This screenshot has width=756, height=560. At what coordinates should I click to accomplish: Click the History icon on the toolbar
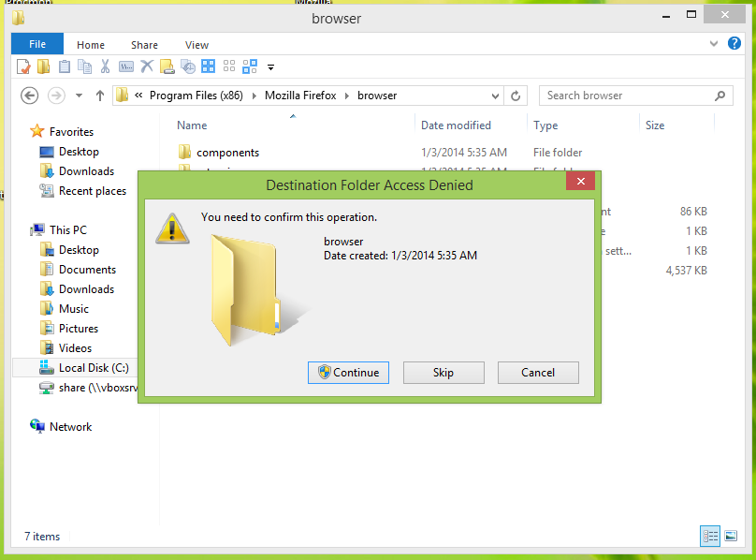tap(187, 66)
